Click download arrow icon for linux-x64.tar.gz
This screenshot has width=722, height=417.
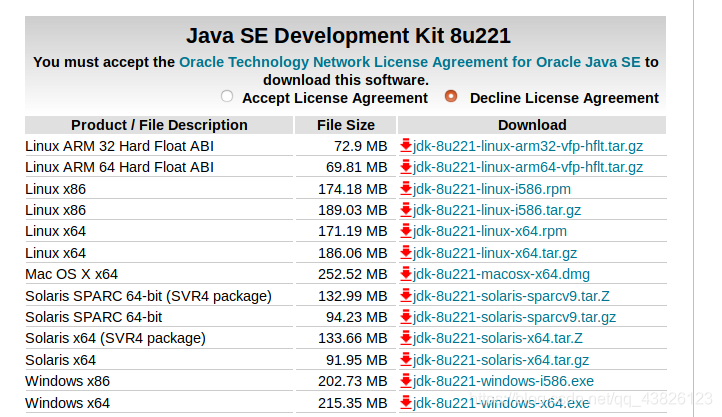point(406,253)
